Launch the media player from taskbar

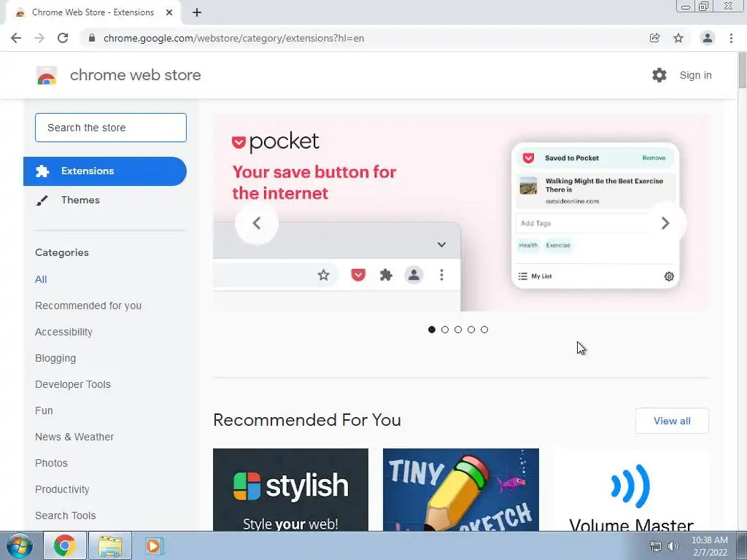[154, 545]
